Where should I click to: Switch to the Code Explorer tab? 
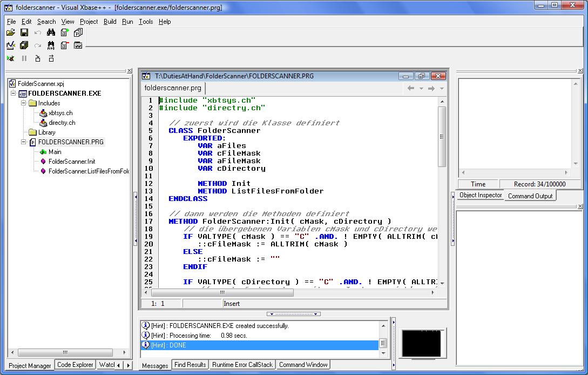point(75,365)
